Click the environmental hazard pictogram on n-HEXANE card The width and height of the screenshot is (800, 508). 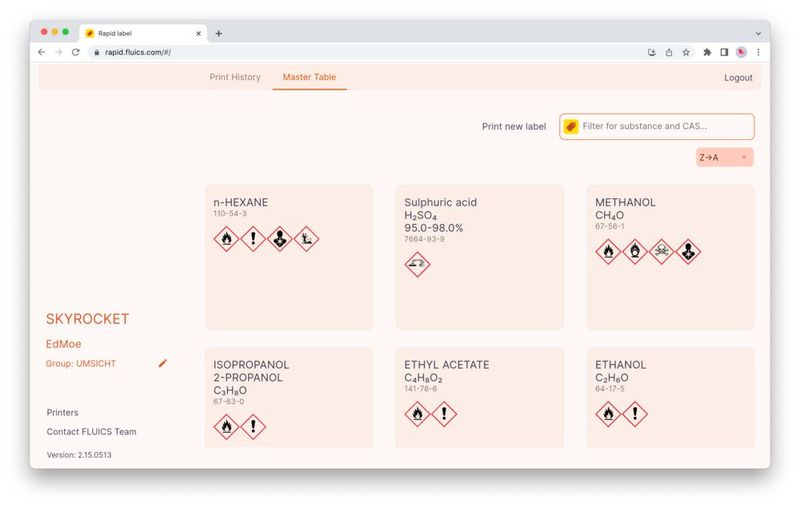click(x=306, y=239)
